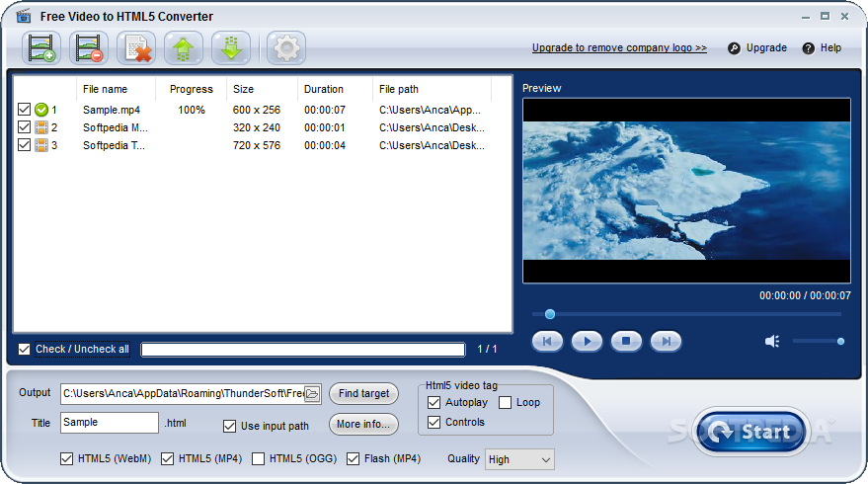Screen dimensions: 868x484
Task: Uncheck Flash (MP4) output format
Action: pyautogui.click(x=353, y=458)
